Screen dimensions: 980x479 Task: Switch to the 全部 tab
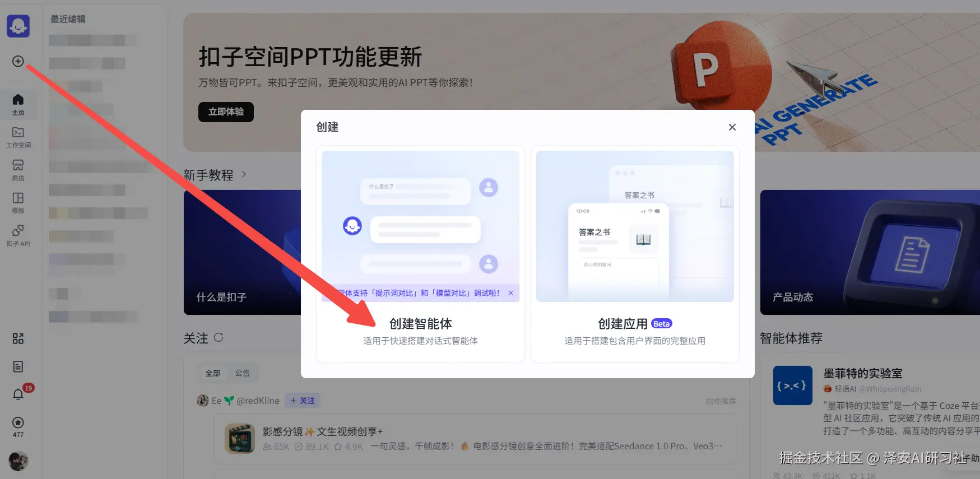pos(213,373)
